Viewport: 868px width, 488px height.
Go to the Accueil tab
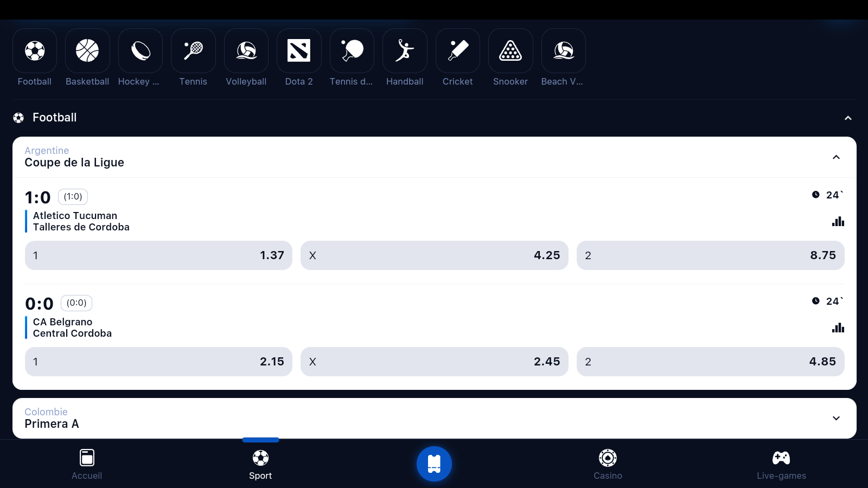coord(87,464)
